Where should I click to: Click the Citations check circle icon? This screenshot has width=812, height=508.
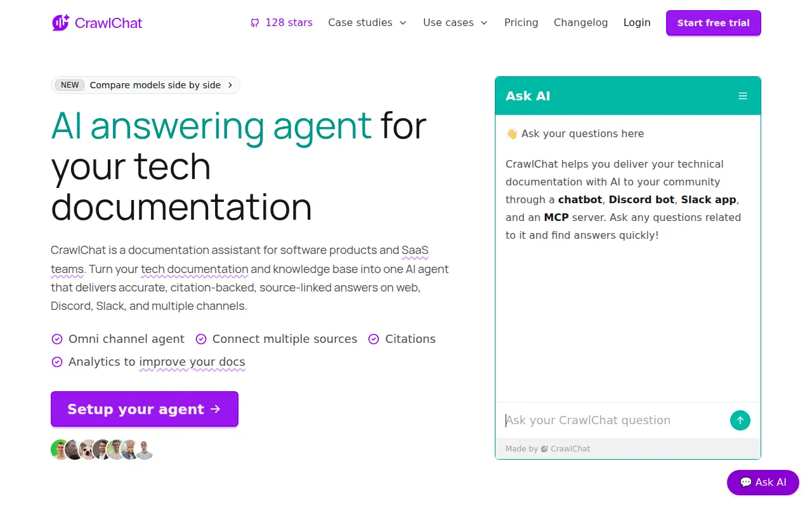(374, 339)
